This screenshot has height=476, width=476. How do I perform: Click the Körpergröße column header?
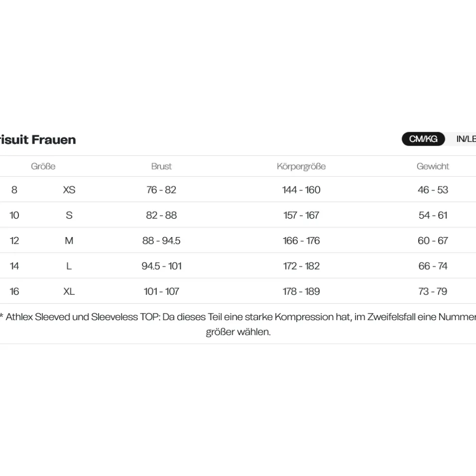[x=301, y=166]
